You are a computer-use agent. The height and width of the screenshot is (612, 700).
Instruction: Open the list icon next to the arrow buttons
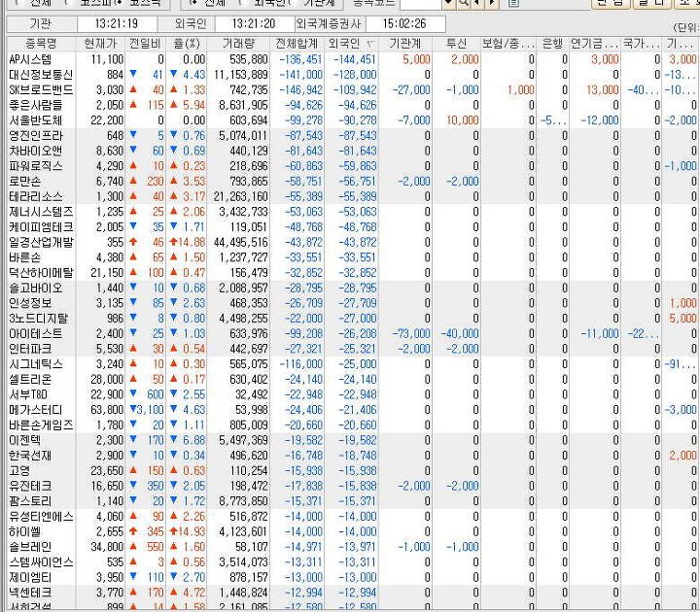[513, 3]
